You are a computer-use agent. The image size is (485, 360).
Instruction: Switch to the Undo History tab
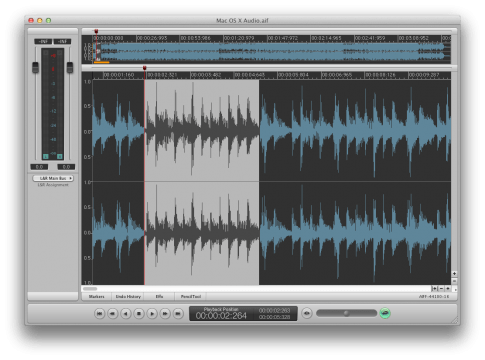pos(128,296)
